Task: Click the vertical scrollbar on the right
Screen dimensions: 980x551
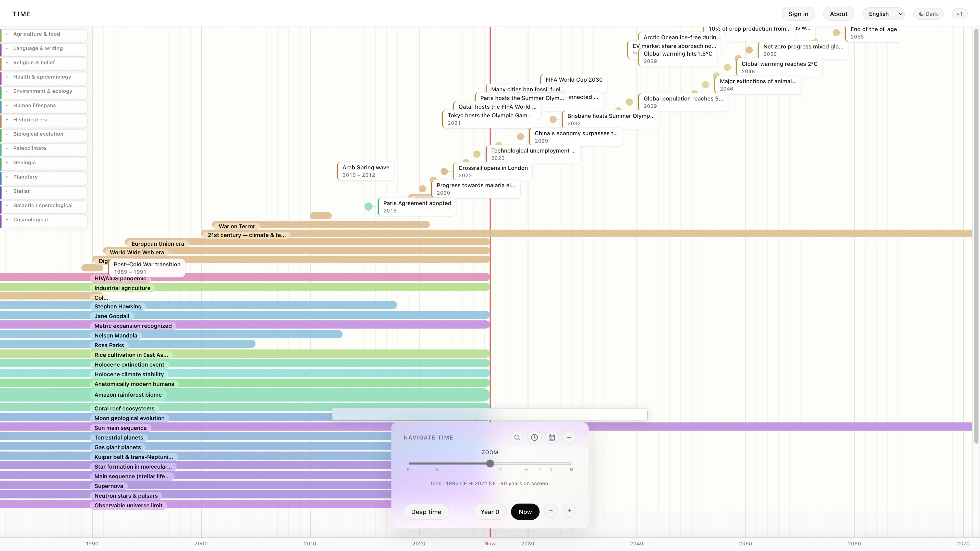Action: 976,236
